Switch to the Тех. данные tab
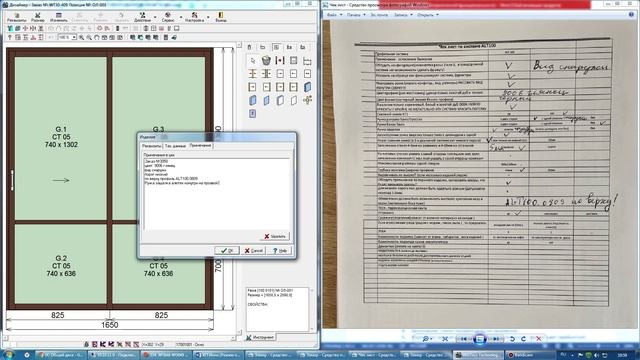 175,146
